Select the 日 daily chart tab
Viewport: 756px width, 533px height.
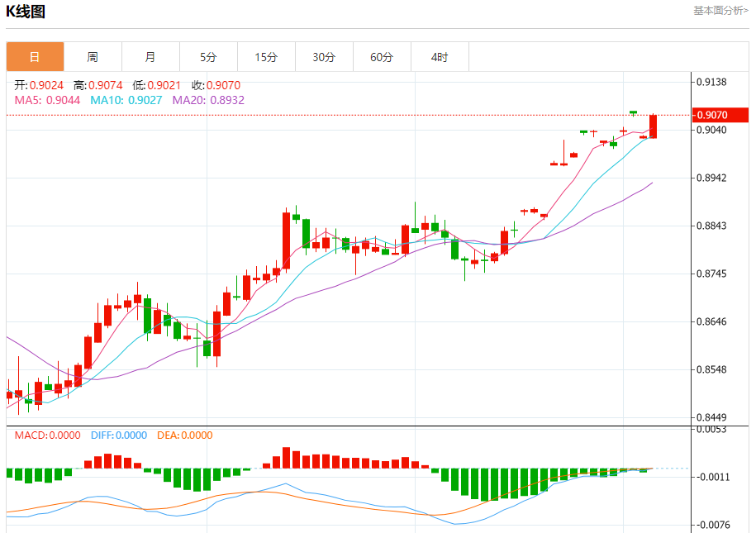(35, 57)
